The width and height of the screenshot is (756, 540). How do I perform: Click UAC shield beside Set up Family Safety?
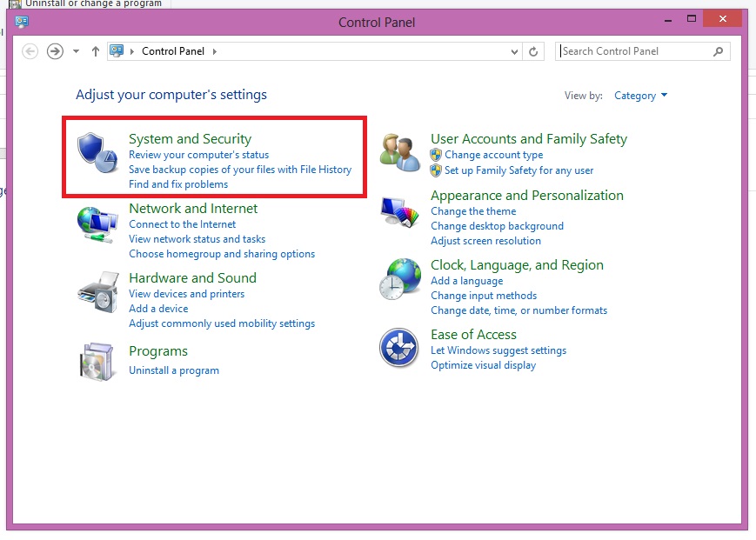[x=436, y=170]
